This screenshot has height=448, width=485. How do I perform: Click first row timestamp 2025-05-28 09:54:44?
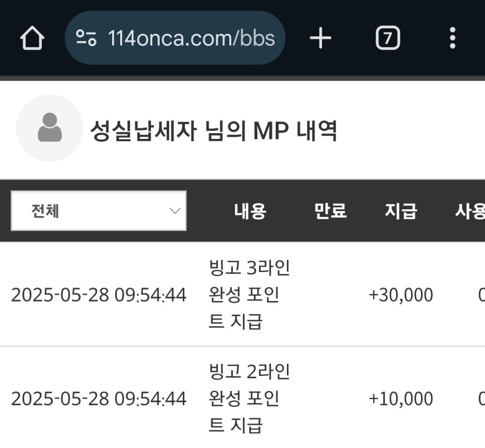click(x=99, y=295)
